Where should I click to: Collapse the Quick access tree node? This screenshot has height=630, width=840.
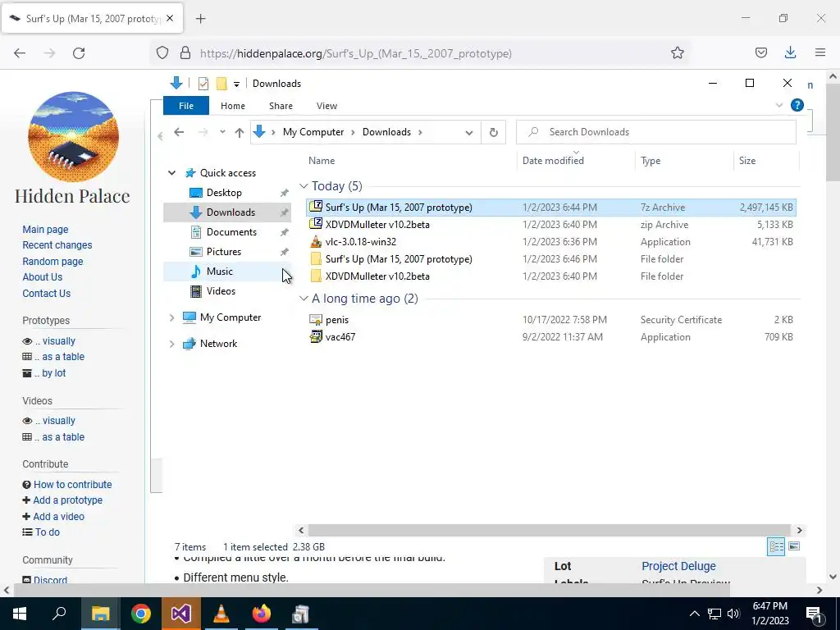[x=171, y=173]
